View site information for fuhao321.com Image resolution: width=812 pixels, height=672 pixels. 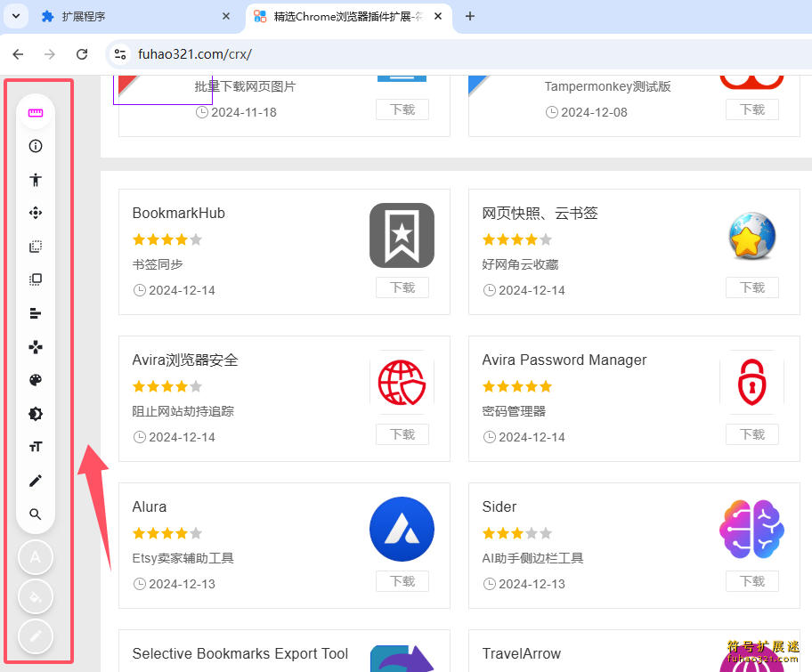pyautogui.click(x=120, y=53)
